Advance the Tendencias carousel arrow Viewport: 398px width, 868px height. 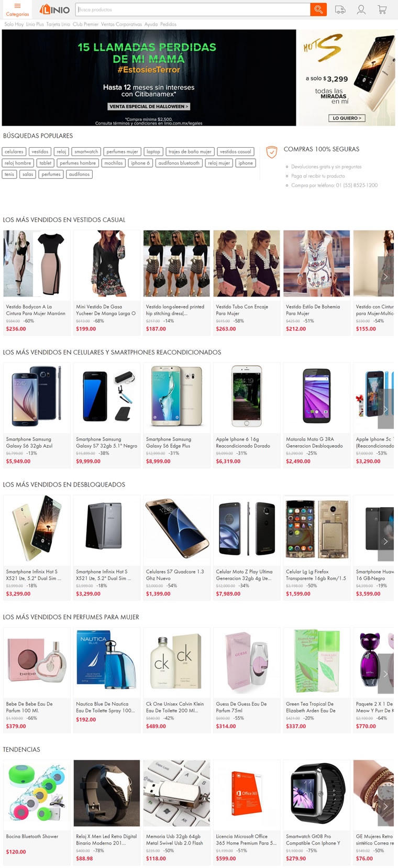coord(385,807)
